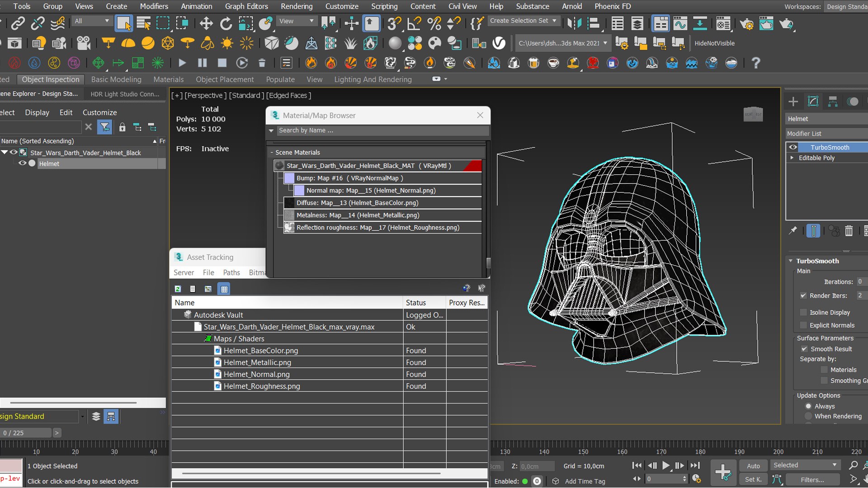Open the Create panel plus icon
This screenshot has width=868, height=488.
pos(793,101)
